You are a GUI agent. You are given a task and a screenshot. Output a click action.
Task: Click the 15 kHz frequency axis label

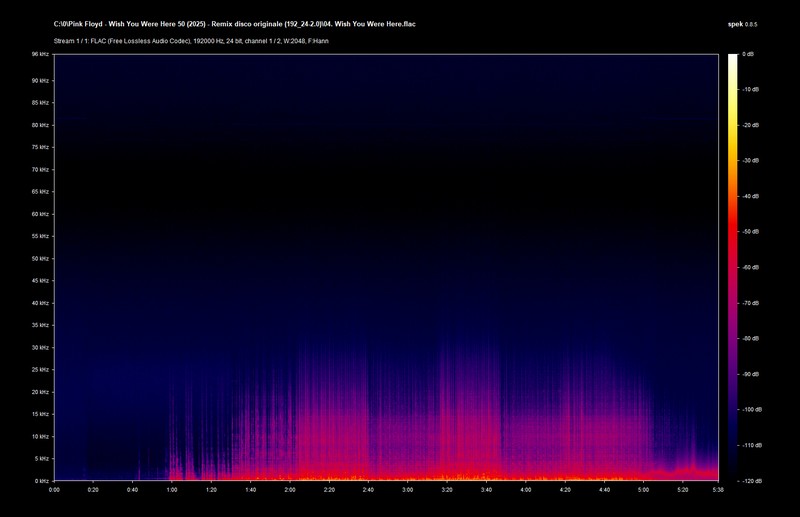(40, 414)
